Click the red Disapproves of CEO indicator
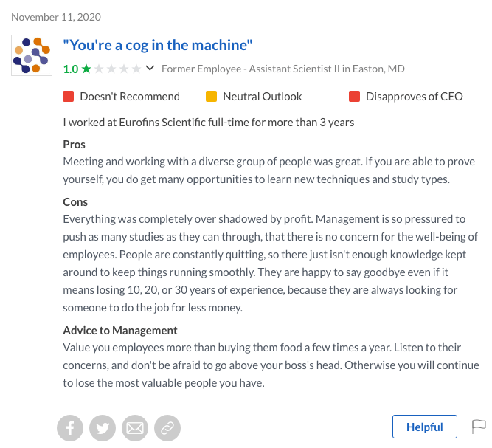Image resolution: width=492 pixels, height=448 pixels. click(x=354, y=96)
